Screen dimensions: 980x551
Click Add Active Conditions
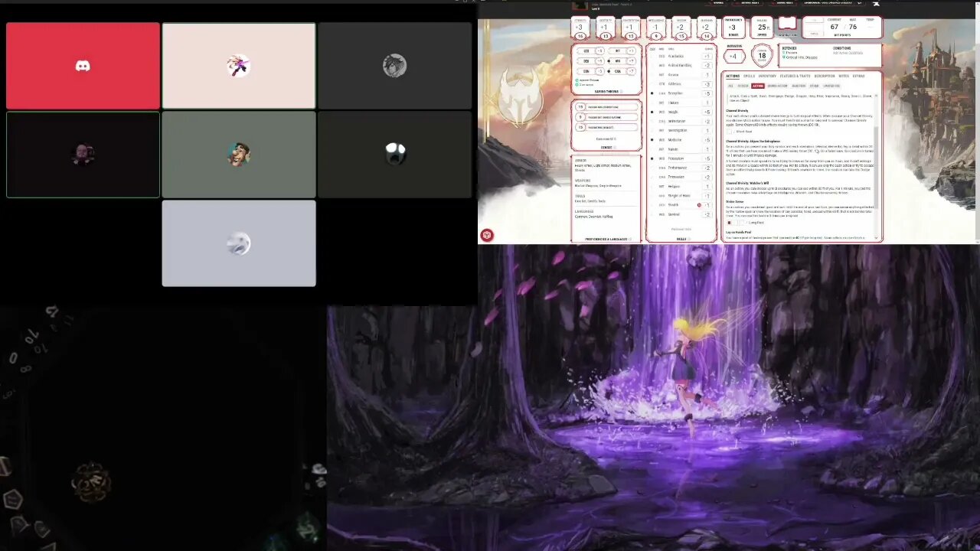click(848, 53)
